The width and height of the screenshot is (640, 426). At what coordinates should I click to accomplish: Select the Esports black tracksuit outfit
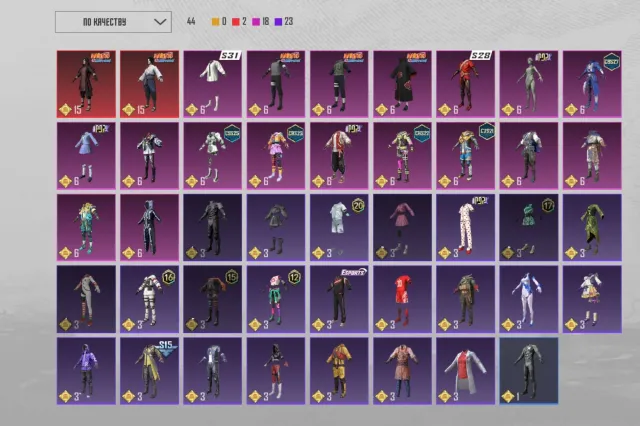(x=339, y=300)
